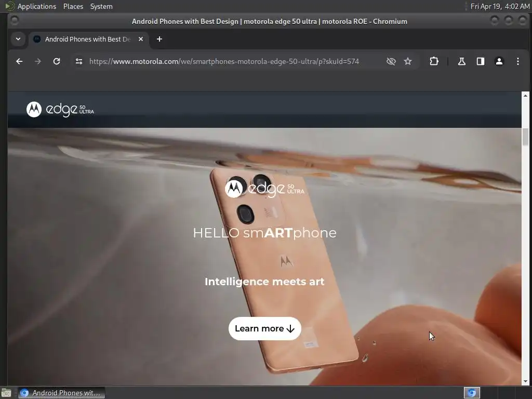The height and width of the screenshot is (399, 532).
Task: Click the Learn more button
Action: pyautogui.click(x=264, y=328)
